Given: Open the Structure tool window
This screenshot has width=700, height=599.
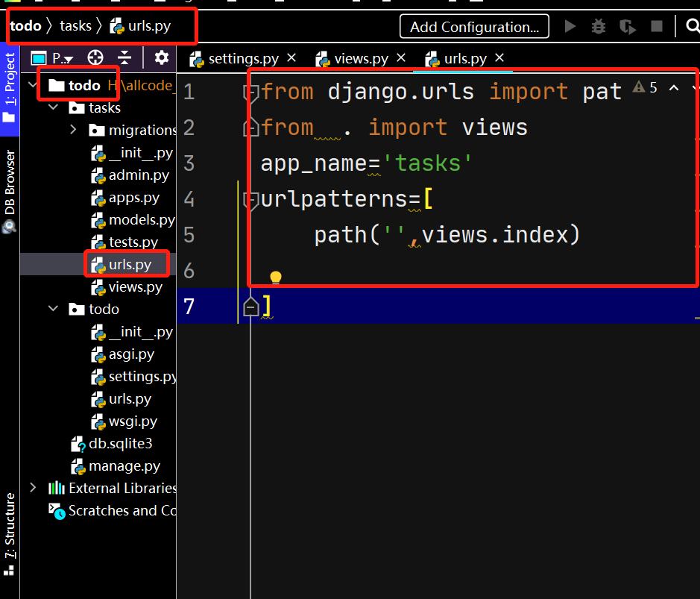Looking at the screenshot, I should pos(10,534).
